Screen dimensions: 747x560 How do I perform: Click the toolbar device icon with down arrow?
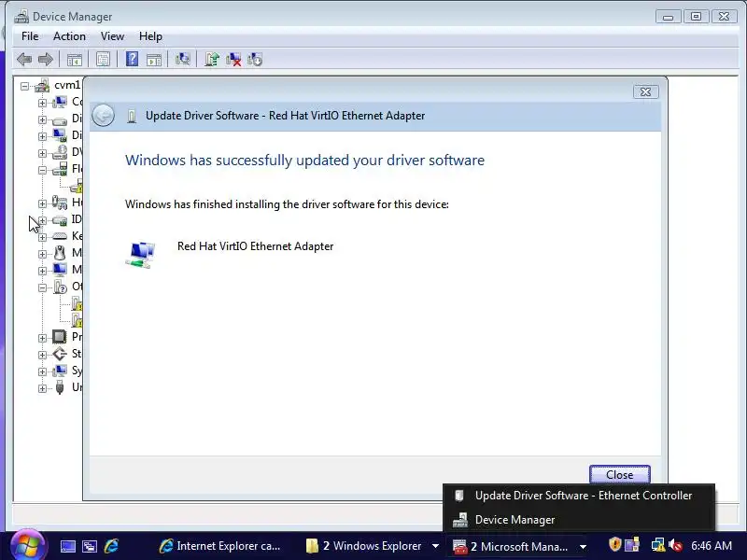(255, 59)
